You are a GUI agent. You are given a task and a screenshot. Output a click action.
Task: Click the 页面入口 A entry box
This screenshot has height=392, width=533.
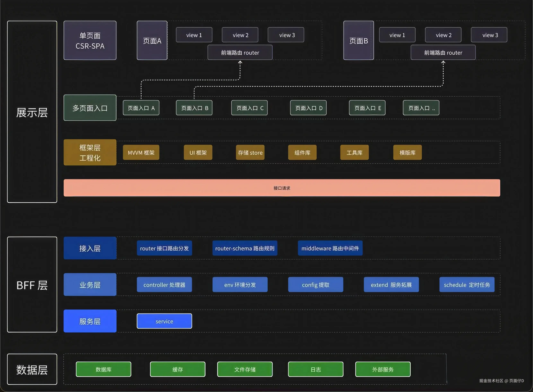click(x=141, y=108)
